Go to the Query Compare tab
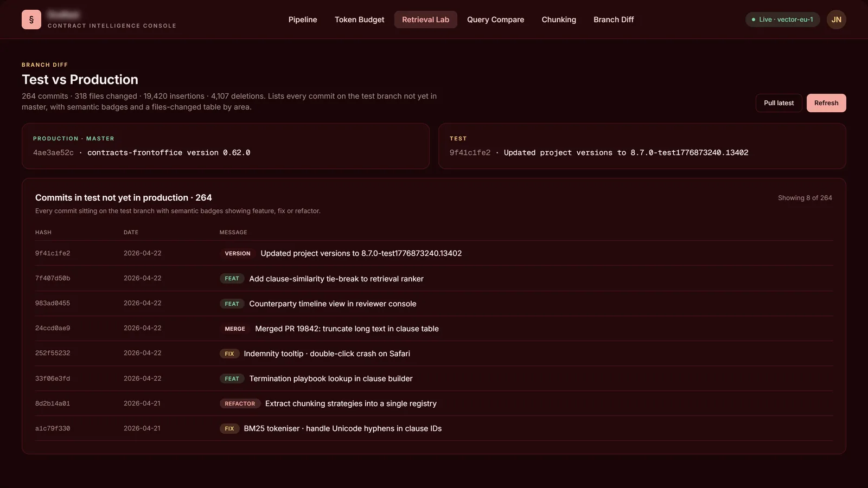 (495, 20)
